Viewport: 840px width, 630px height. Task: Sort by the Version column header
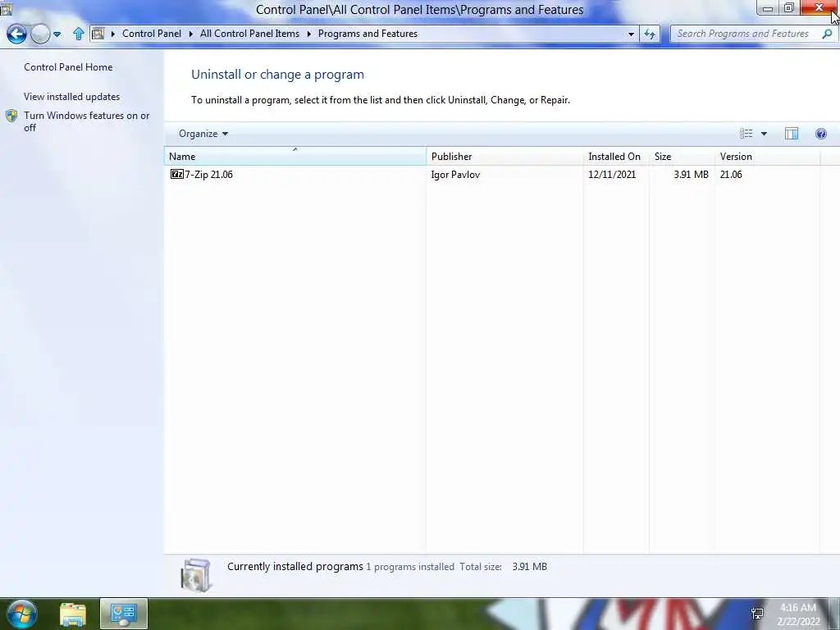click(x=767, y=157)
